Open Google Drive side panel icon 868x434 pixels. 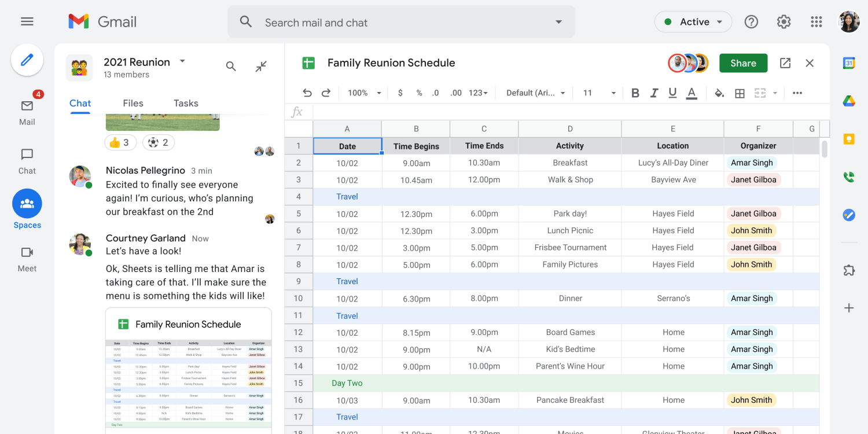pos(849,101)
